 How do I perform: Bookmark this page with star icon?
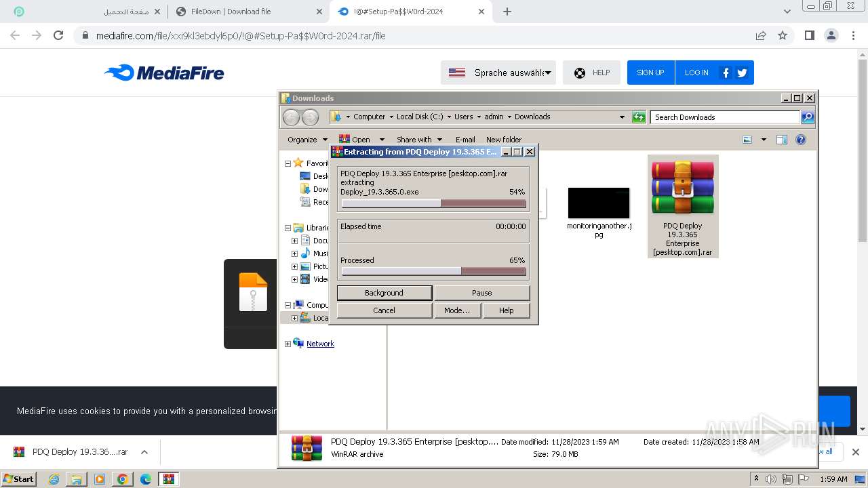pos(783,35)
